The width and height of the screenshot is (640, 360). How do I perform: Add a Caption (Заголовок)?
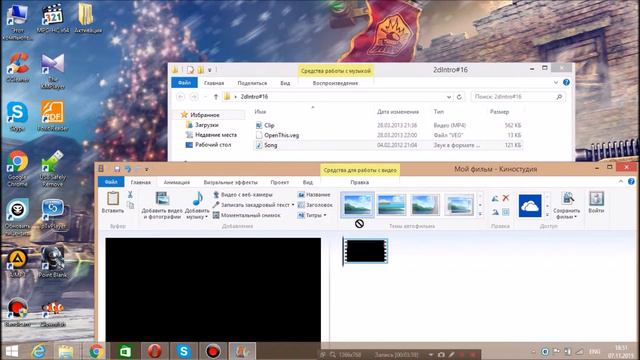click(315, 205)
